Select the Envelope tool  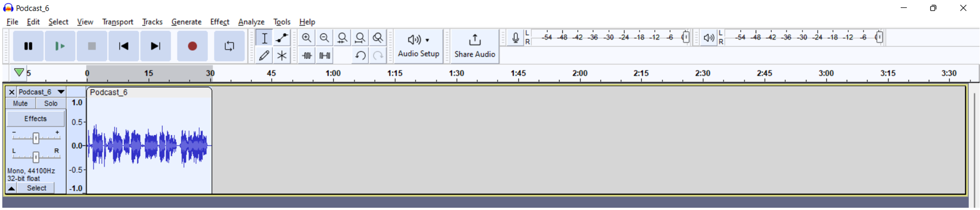[x=281, y=38]
